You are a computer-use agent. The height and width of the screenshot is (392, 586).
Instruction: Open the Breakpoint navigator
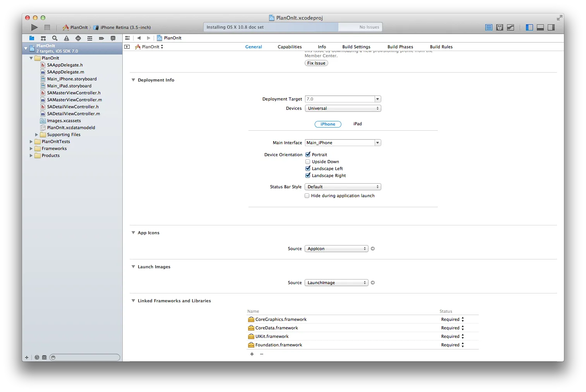(x=101, y=38)
